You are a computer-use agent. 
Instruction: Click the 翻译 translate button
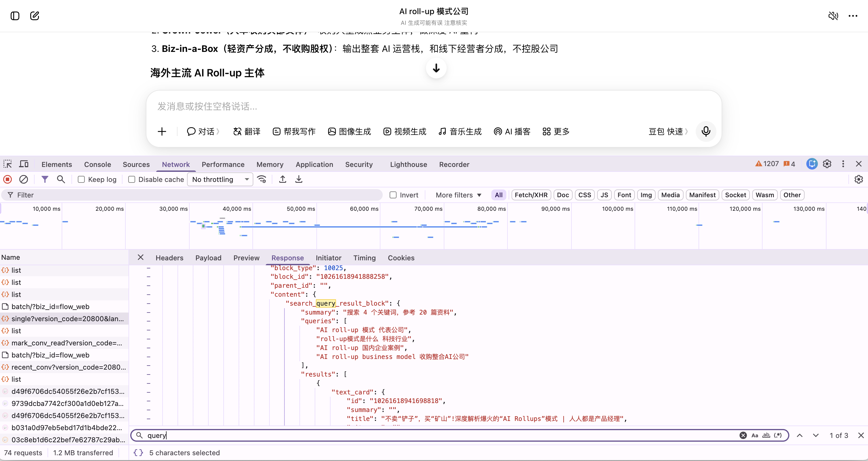click(247, 131)
